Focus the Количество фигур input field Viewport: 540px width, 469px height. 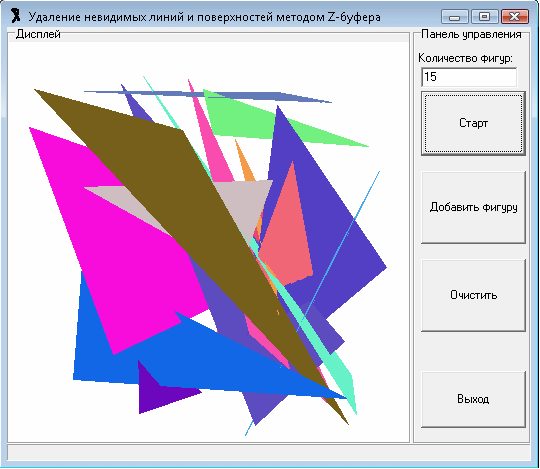tap(469, 77)
